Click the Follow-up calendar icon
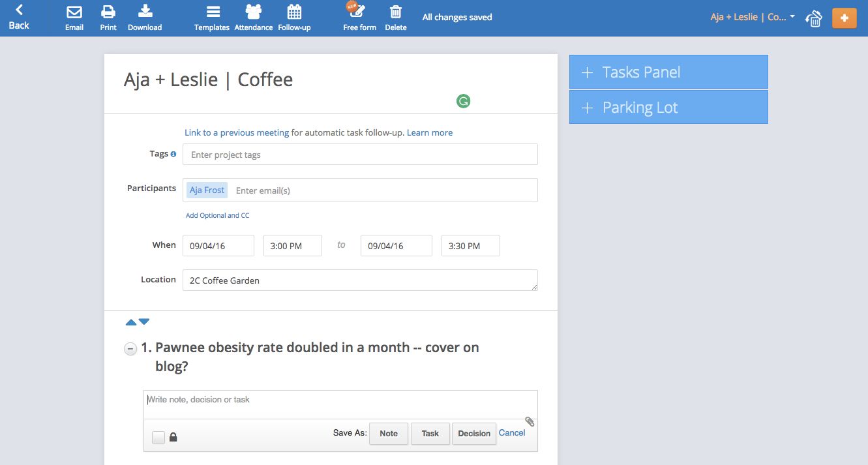The width and height of the screenshot is (868, 465). click(x=294, y=12)
